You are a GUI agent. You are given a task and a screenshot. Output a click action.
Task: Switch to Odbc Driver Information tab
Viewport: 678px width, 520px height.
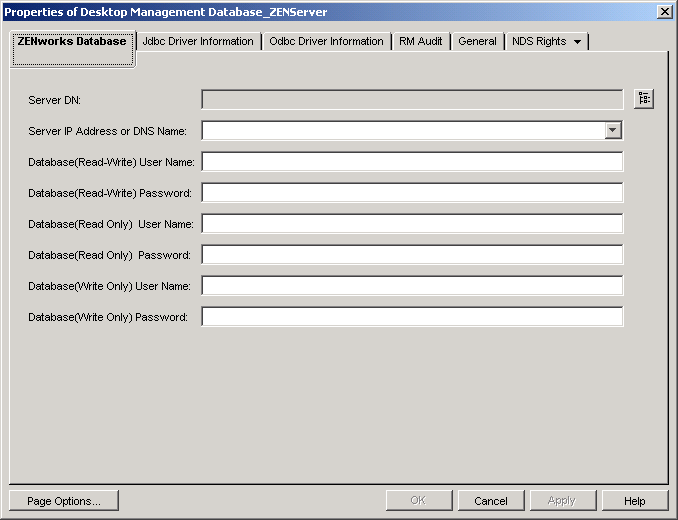click(326, 41)
